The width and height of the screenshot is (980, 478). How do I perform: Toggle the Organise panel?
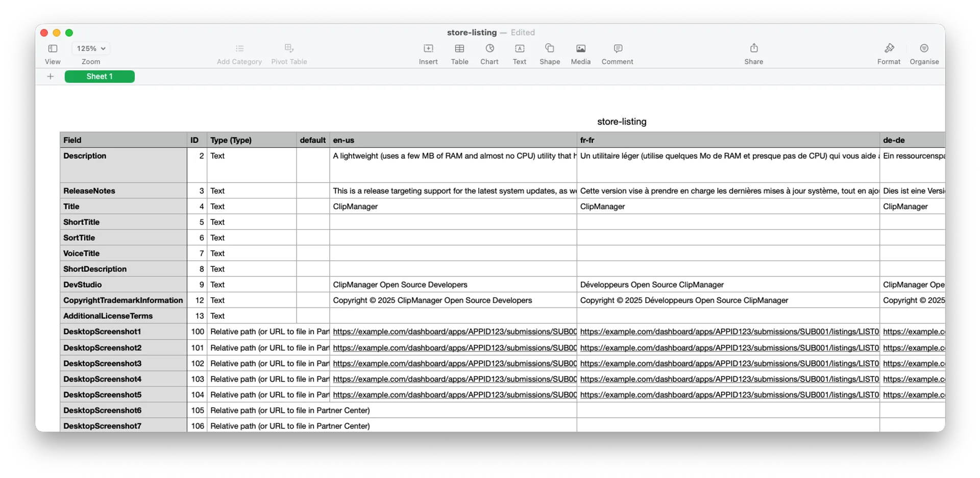click(x=924, y=48)
